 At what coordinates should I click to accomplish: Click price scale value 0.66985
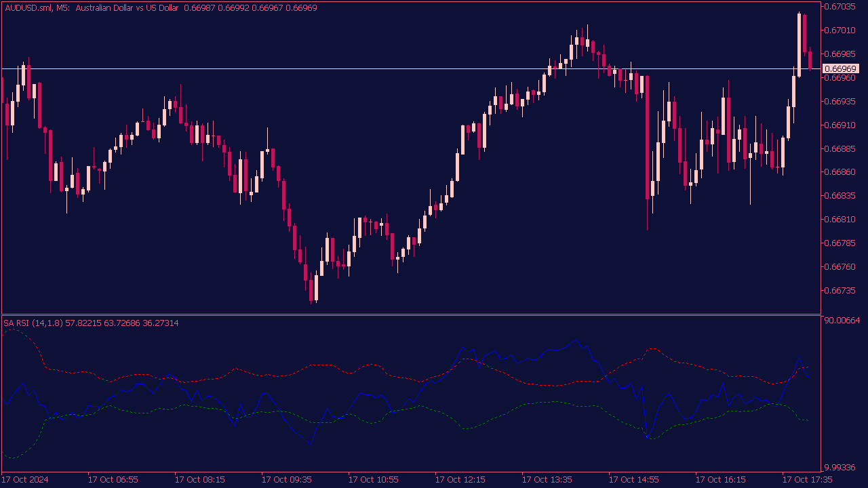841,54
